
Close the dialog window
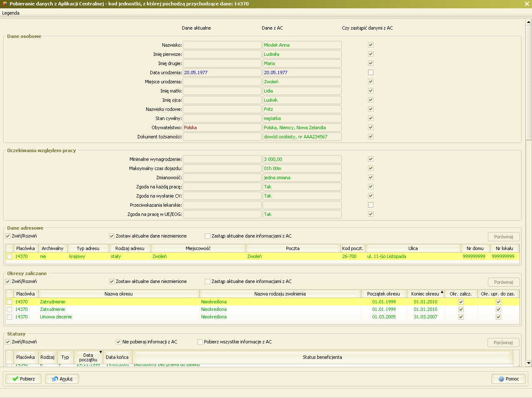(527, 4)
